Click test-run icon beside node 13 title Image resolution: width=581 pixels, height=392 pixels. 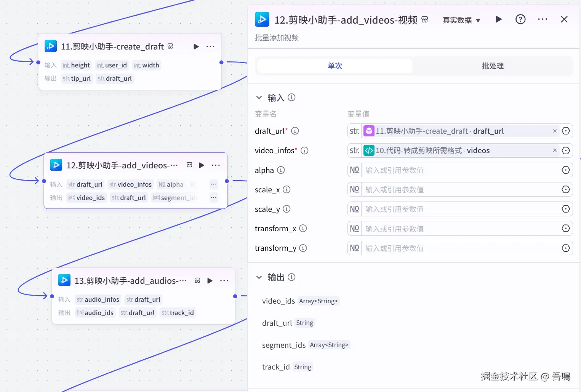tap(197, 280)
